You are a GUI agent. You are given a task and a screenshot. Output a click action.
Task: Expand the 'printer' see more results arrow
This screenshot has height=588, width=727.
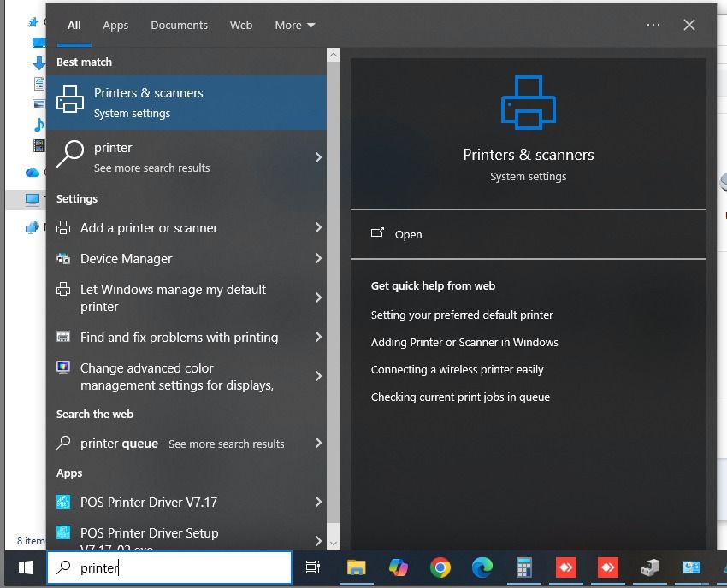point(318,157)
